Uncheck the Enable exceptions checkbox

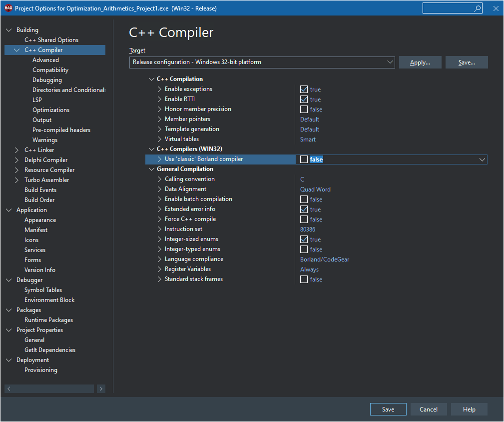pyautogui.click(x=304, y=89)
